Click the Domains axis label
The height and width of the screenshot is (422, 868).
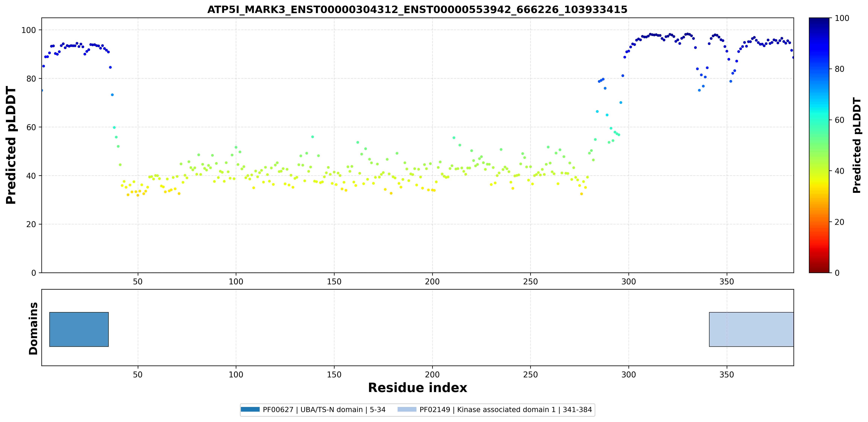33,328
